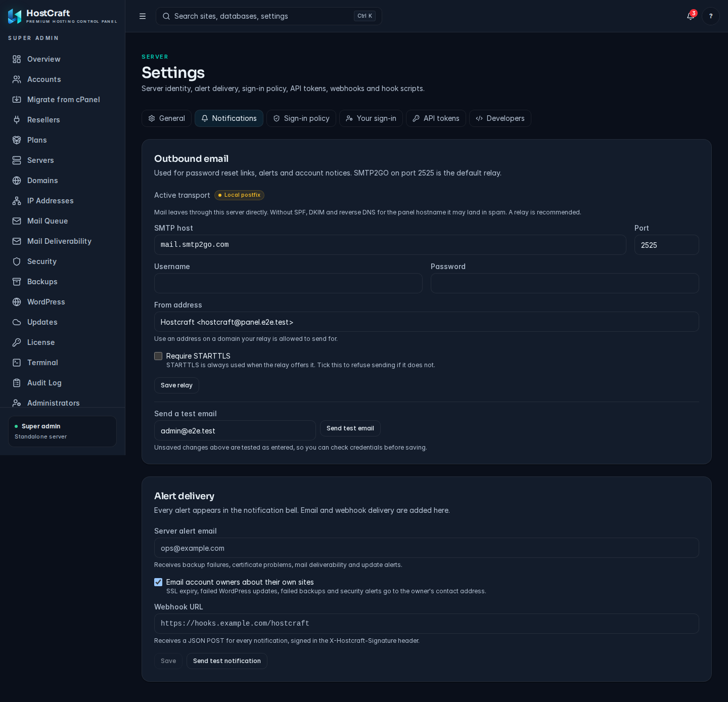
Task: Click the Send test email button
Action: point(350,428)
